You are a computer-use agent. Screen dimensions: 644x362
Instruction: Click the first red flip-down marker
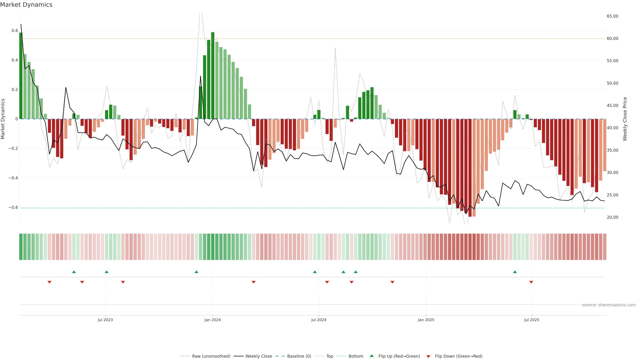(x=49, y=282)
